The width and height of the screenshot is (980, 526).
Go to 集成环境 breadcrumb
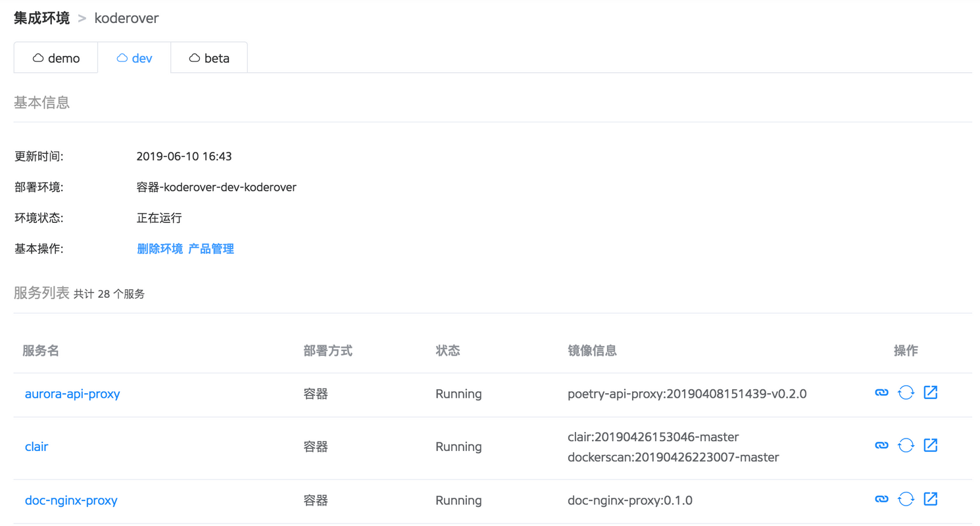[x=41, y=18]
